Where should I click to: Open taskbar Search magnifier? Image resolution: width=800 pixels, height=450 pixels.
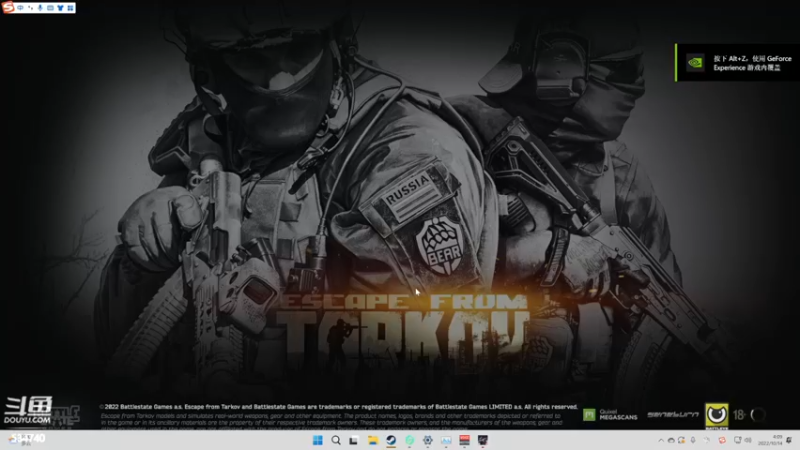pos(336,440)
